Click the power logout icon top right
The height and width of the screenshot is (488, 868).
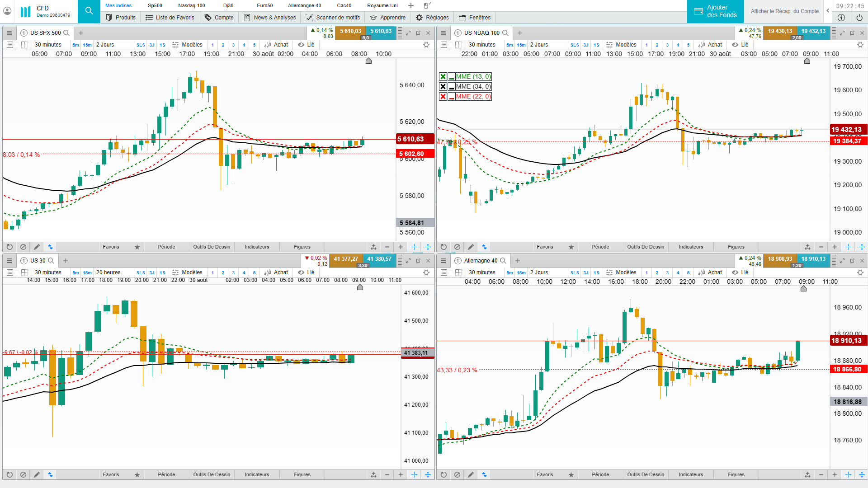859,18
